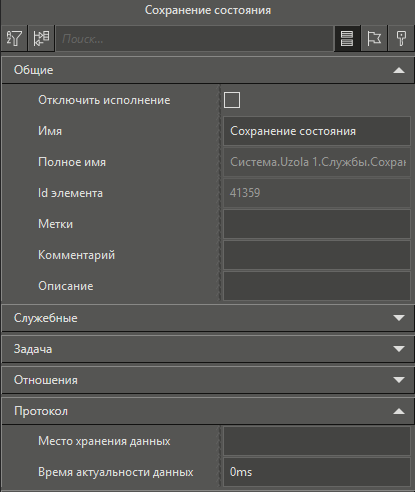This screenshot has height=492, width=415.
Task: Click the Полное имя read-only field
Action: pyautogui.click(x=317, y=162)
